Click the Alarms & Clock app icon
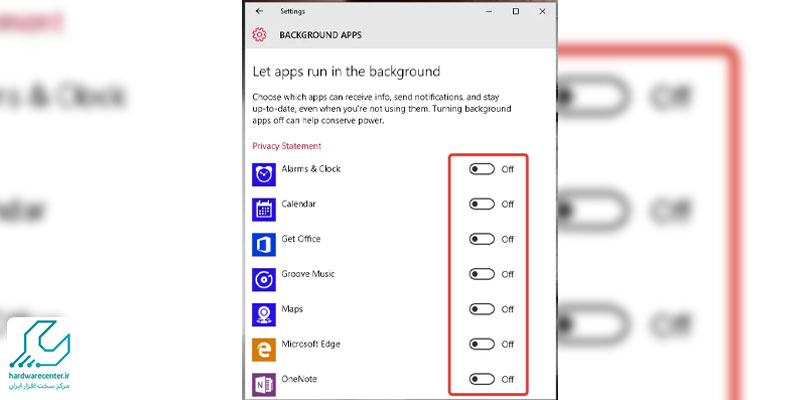Screen dimensions: 800x400 [x=264, y=174]
